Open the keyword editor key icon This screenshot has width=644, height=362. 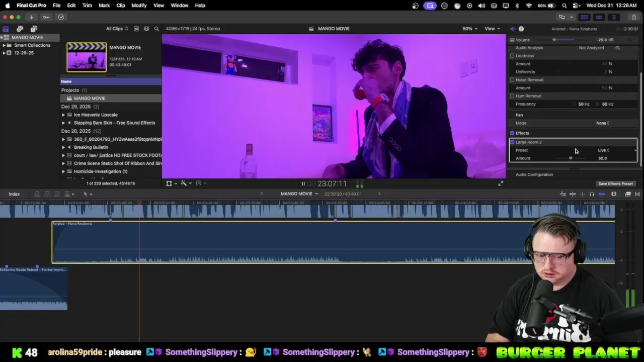46,17
